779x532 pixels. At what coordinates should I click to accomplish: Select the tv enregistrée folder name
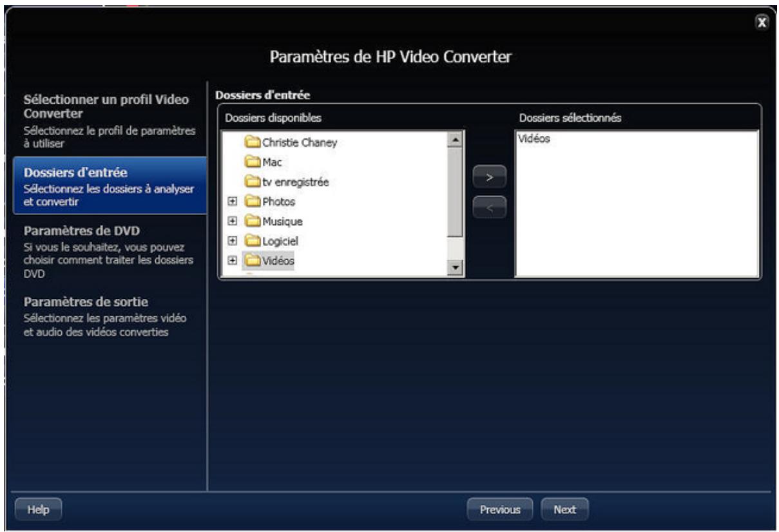[x=295, y=182]
